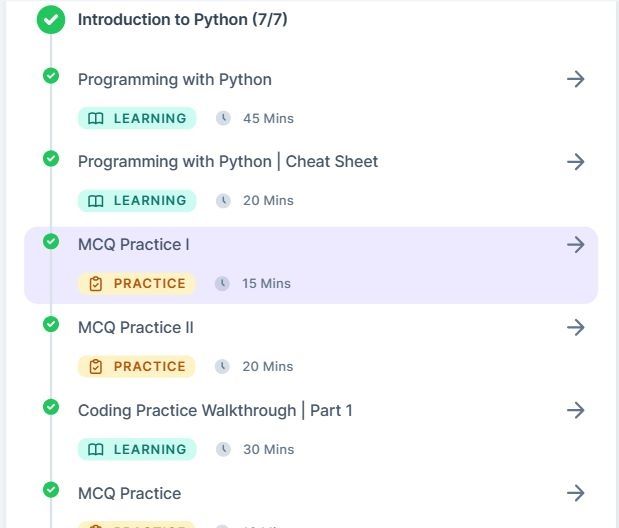Click clock icon next to 30 Mins

pyautogui.click(x=223, y=449)
